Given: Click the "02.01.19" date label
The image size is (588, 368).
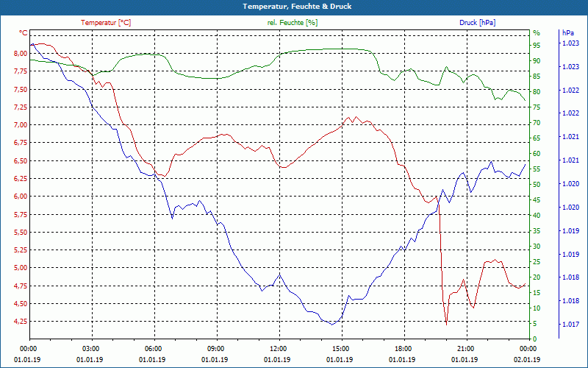Looking at the screenshot, I should 527,360.
